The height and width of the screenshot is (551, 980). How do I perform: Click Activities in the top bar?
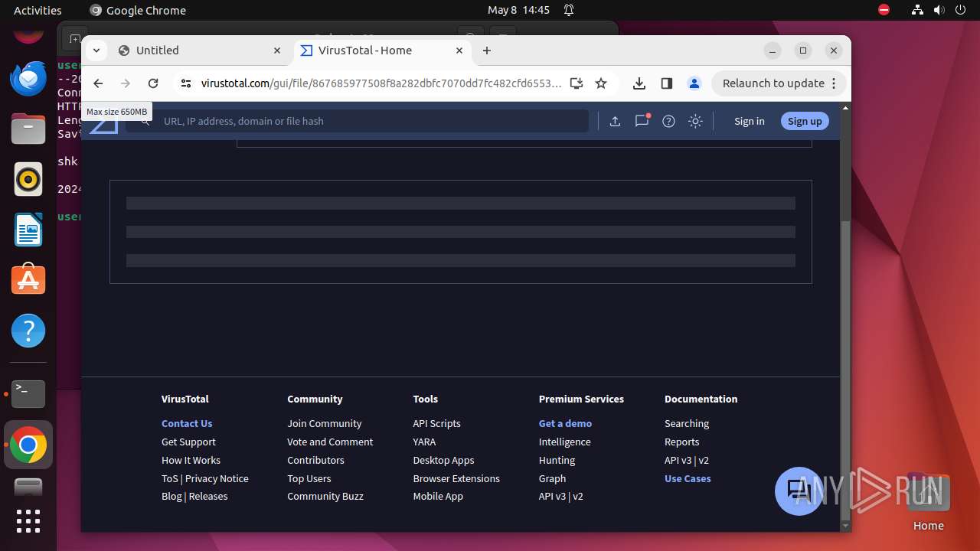tap(38, 10)
